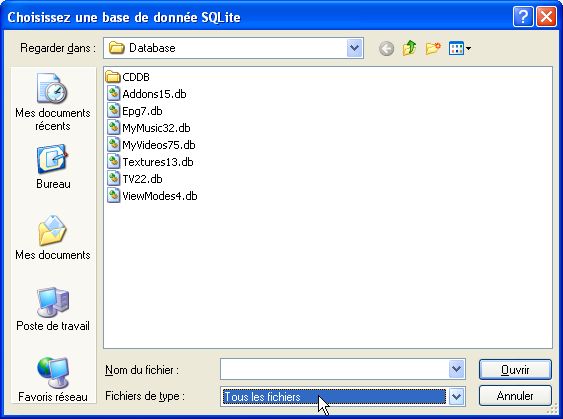Viewport: 563px width, 419px height.
Task: Expand the Regarder dans folder dropdown
Action: pyautogui.click(x=354, y=48)
